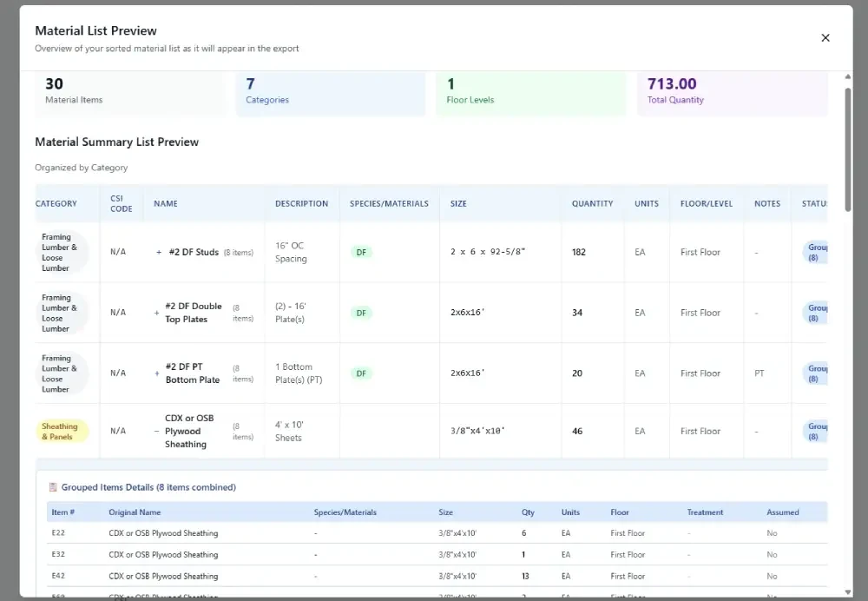Click the DESCRIPTION column header
The height and width of the screenshot is (601, 868).
[x=302, y=204]
